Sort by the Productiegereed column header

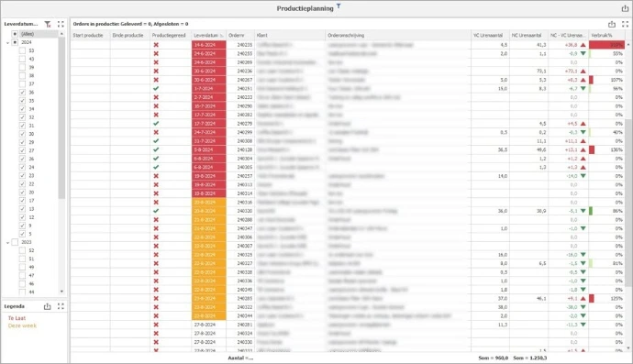[171, 36]
